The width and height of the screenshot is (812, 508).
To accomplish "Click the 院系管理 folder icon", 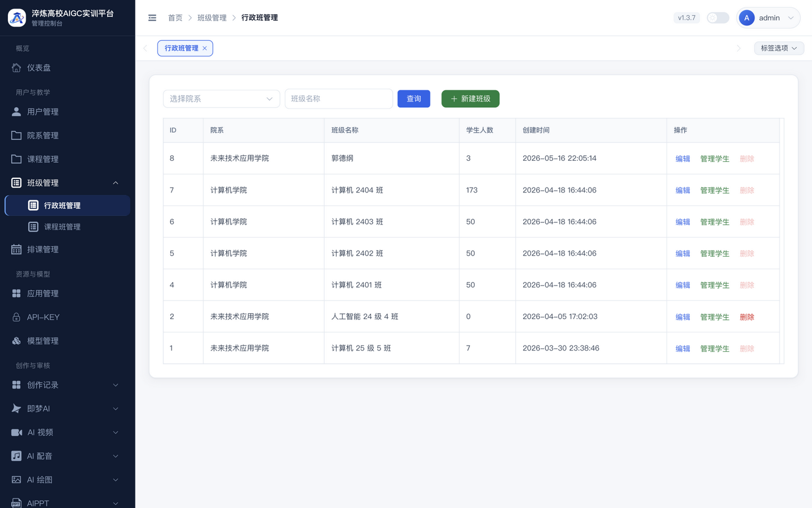I will click(16, 135).
